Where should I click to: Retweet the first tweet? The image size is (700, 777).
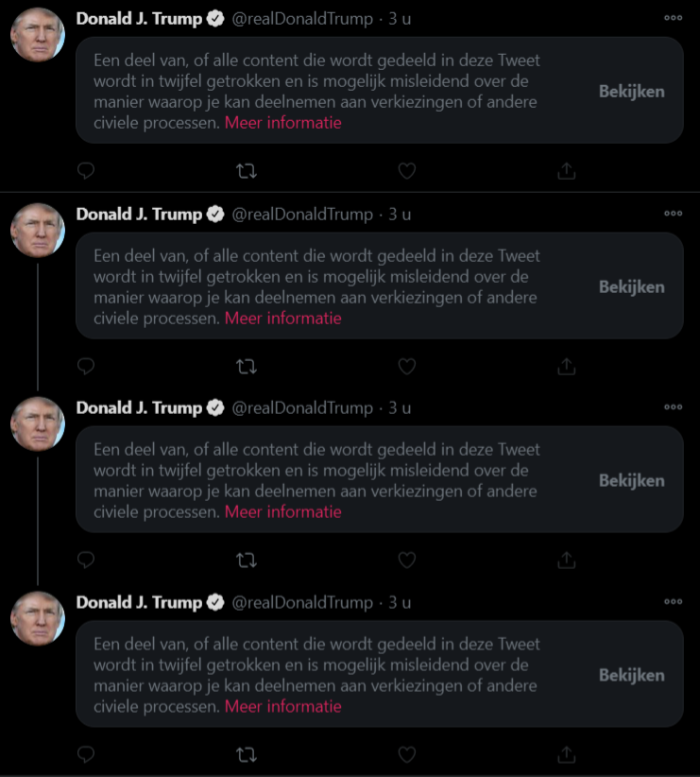[247, 171]
